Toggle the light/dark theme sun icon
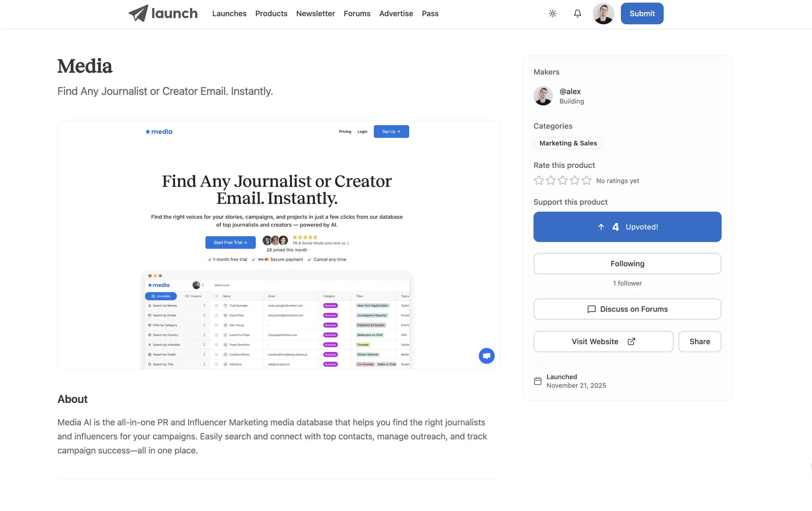 (553, 13)
